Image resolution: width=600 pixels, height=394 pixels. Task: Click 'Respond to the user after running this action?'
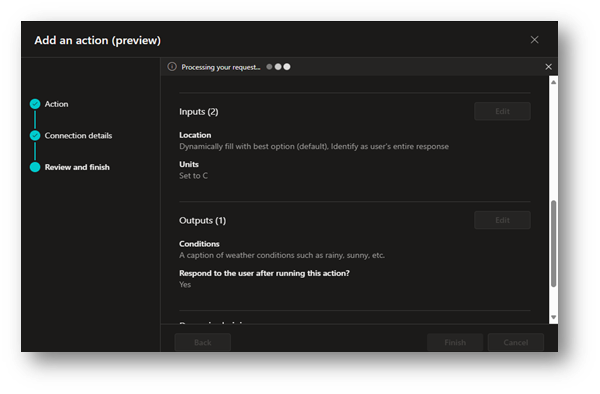[264, 273]
